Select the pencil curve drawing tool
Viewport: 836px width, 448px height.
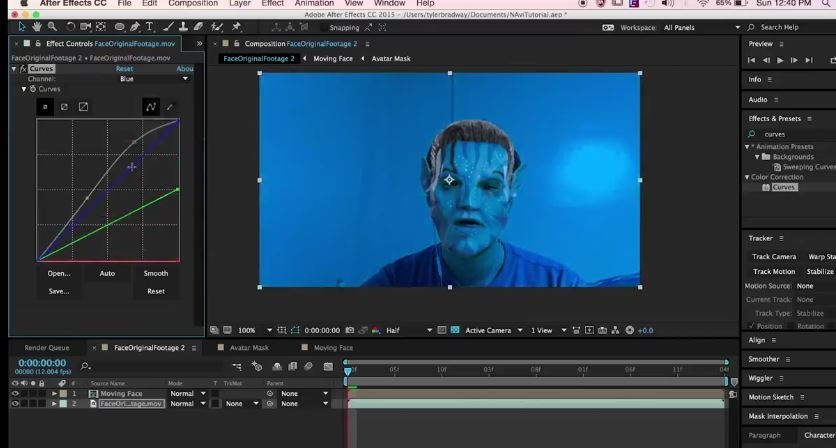click(x=170, y=107)
